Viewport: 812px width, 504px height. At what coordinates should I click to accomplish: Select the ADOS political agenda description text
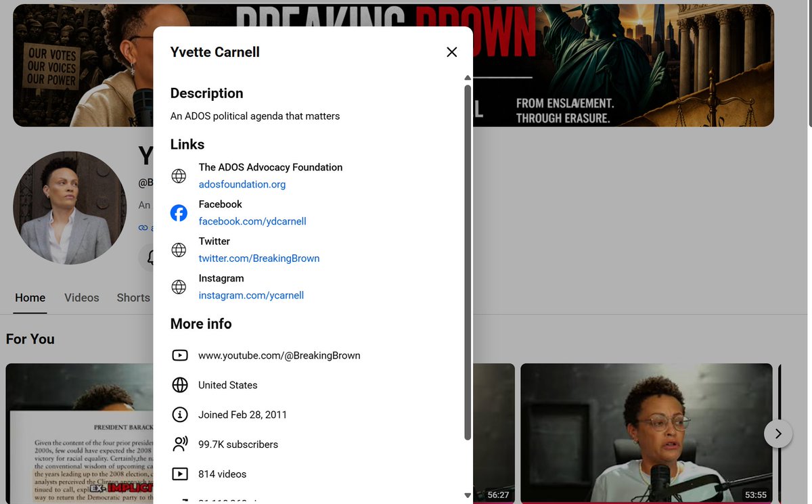click(x=255, y=116)
